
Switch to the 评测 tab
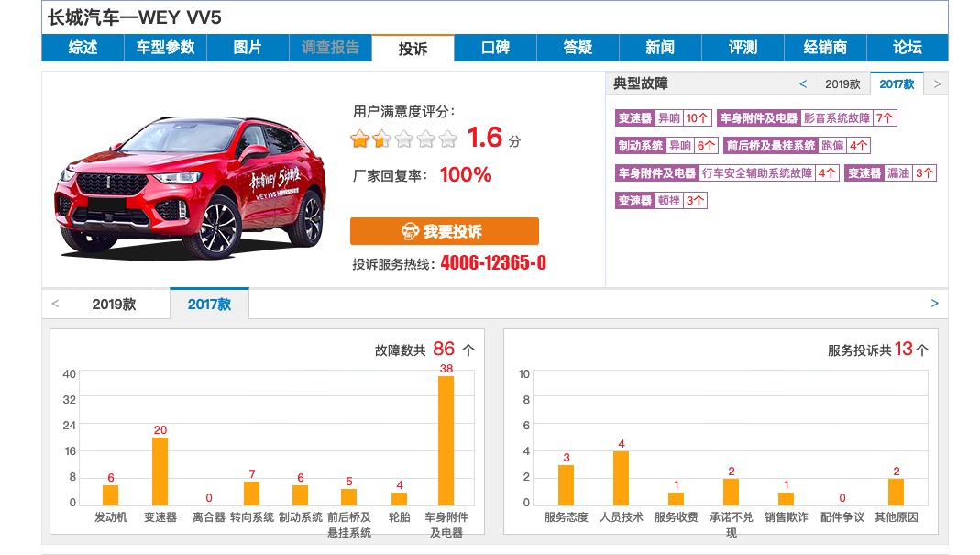743,48
